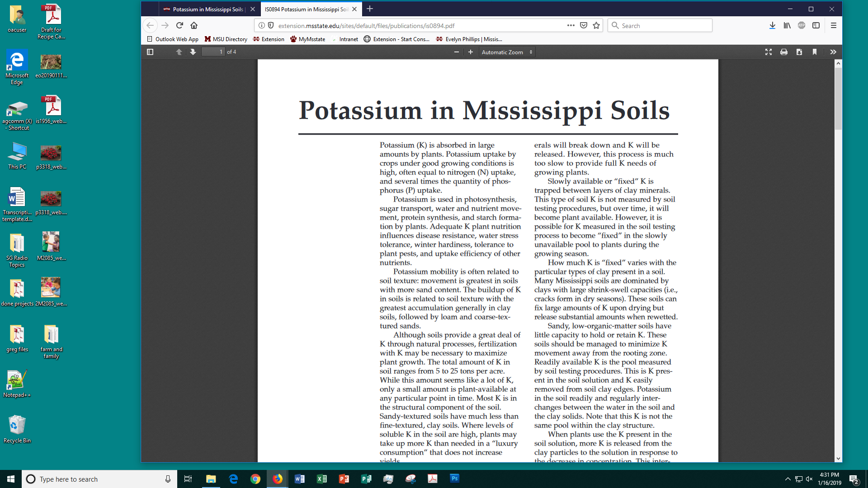The width and height of the screenshot is (868, 488).
Task: Open MyMsstate bookmark
Action: click(x=308, y=39)
